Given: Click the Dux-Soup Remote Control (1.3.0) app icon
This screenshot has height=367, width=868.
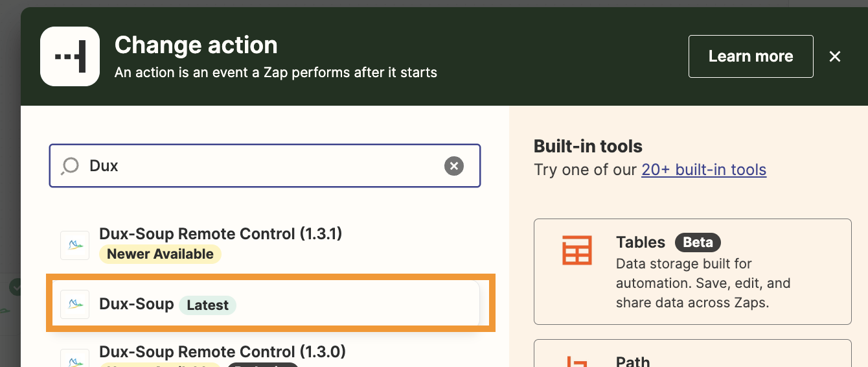Looking at the screenshot, I should (x=74, y=359).
